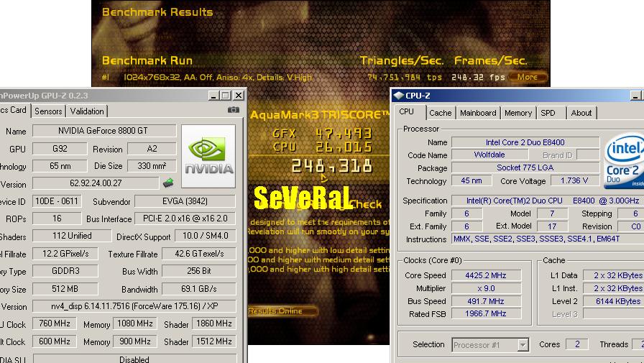Click the GDDR3 memory type field
This screenshot has height=363, width=644.
[x=65, y=271]
